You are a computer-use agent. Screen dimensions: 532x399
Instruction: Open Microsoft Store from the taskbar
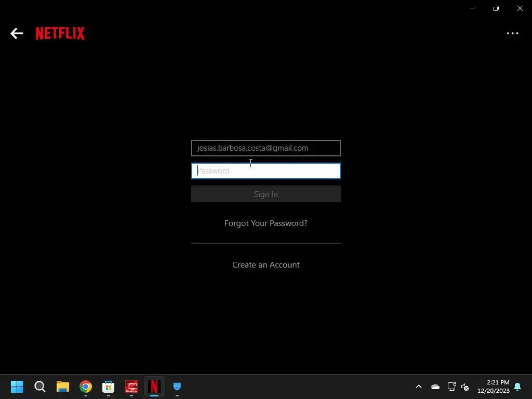pos(108,387)
